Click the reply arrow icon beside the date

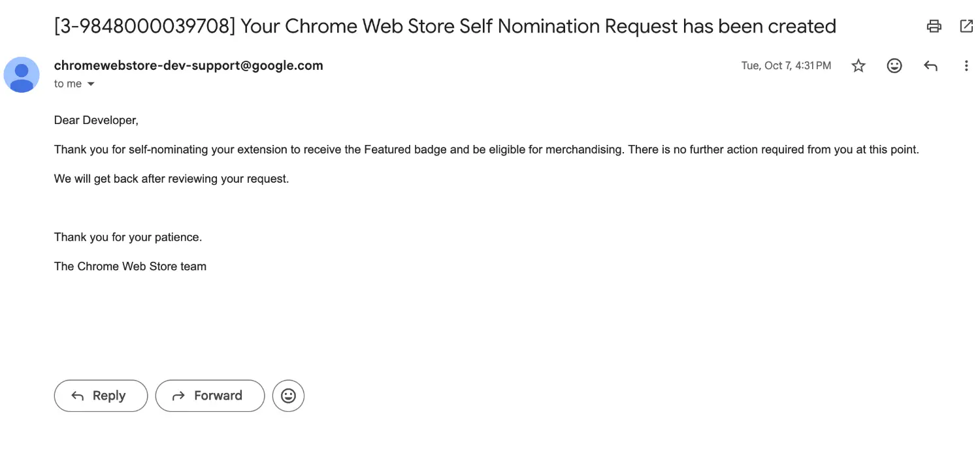[x=930, y=65]
